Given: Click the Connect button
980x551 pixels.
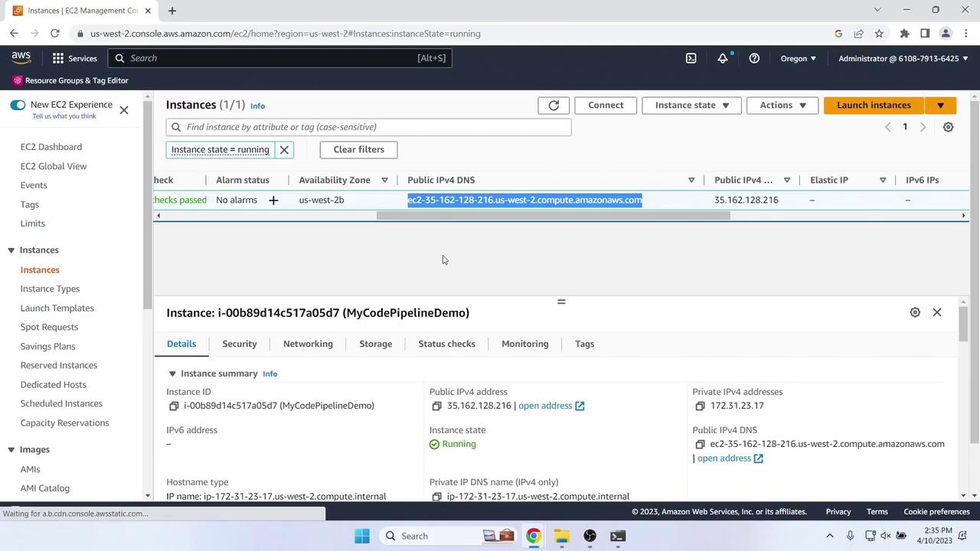Looking at the screenshot, I should pyautogui.click(x=606, y=105).
